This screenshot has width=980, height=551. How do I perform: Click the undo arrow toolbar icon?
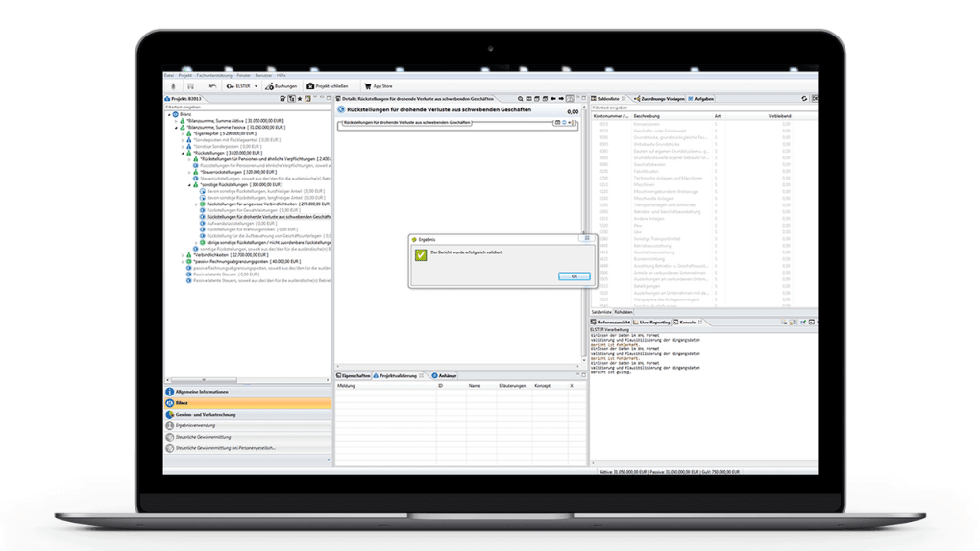(211, 86)
